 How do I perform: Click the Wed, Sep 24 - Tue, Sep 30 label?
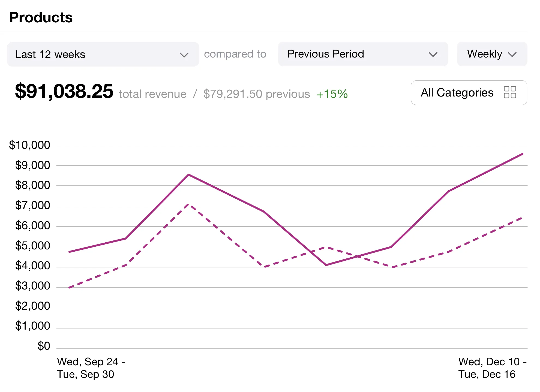pyautogui.click(x=91, y=368)
